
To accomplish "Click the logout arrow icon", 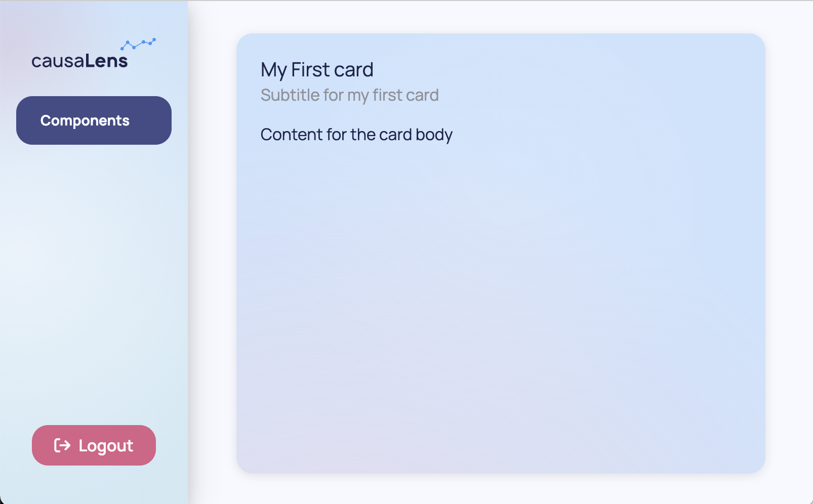I will [x=62, y=445].
